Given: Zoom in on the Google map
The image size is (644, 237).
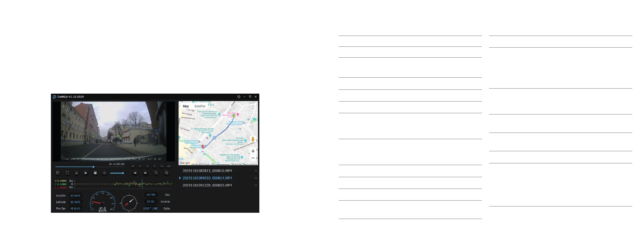Looking at the screenshot, I should [x=253, y=151].
